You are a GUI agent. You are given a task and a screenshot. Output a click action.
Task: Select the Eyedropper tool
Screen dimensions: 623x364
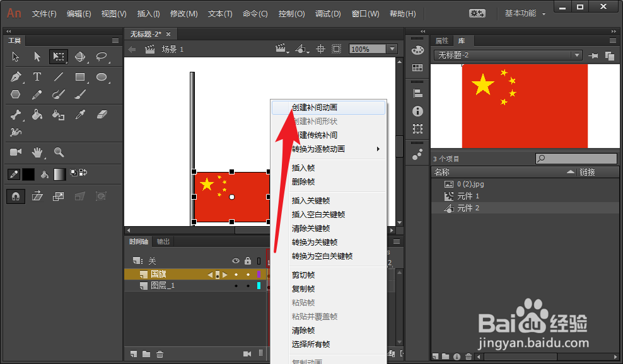click(x=81, y=115)
